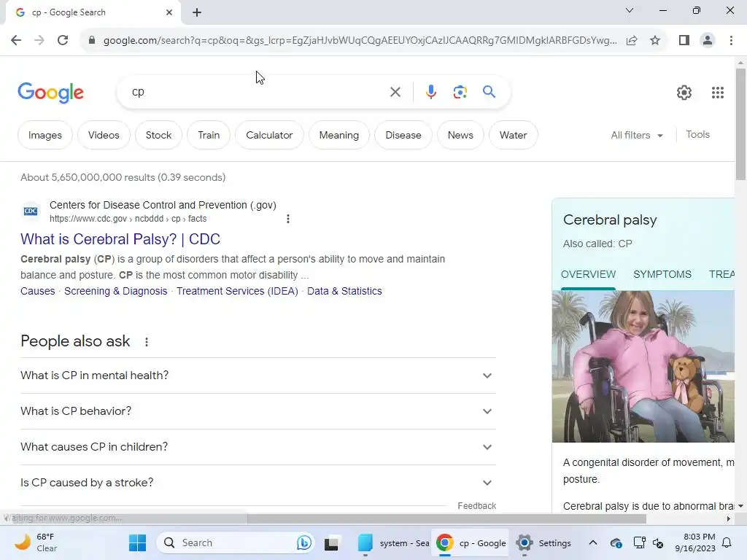This screenshot has width=747, height=560.
Task: View site information lock icon
Action: click(x=92, y=40)
